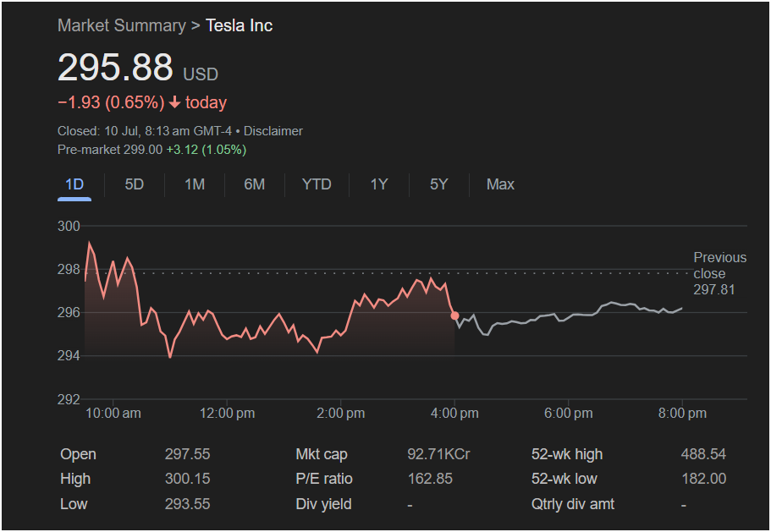Click the Div yield label
771x532 pixels.
pos(323,504)
